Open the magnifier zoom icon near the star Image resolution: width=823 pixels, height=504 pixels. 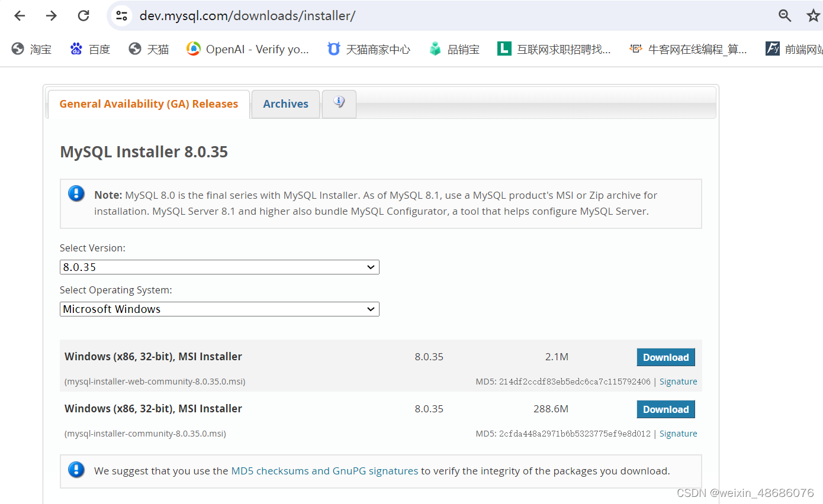(785, 15)
